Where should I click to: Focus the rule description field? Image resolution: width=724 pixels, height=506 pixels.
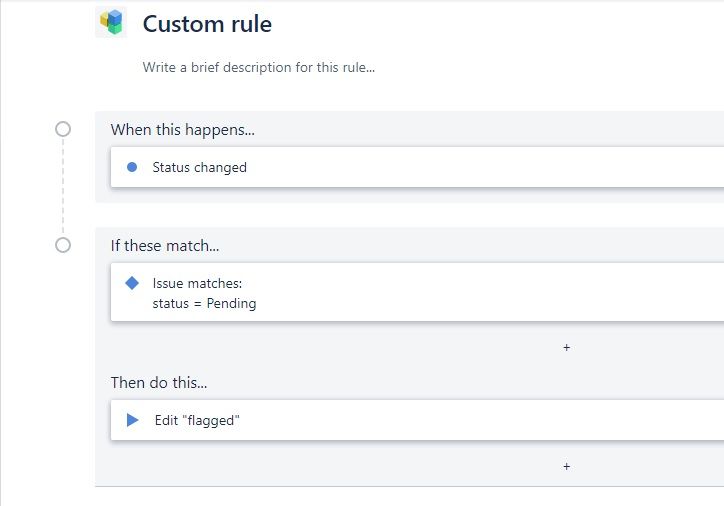click(259, 68)
